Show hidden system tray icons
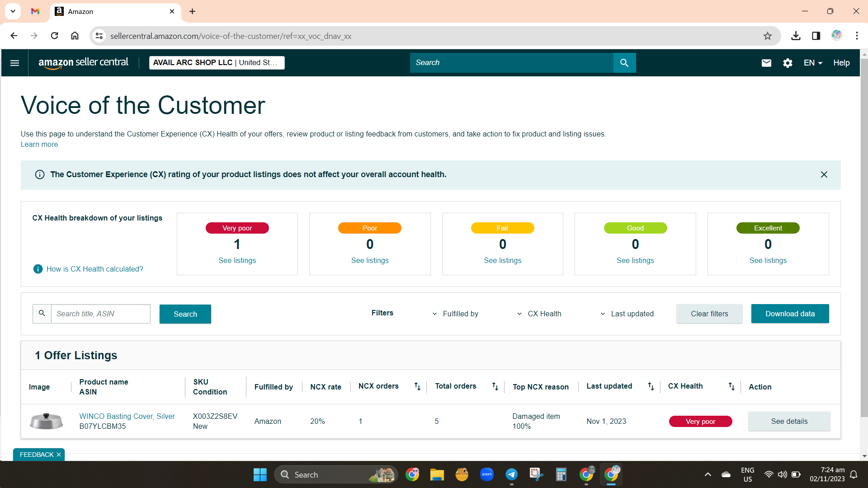The image size is (868, 488). pyautogui.click(x=708, y=474)
